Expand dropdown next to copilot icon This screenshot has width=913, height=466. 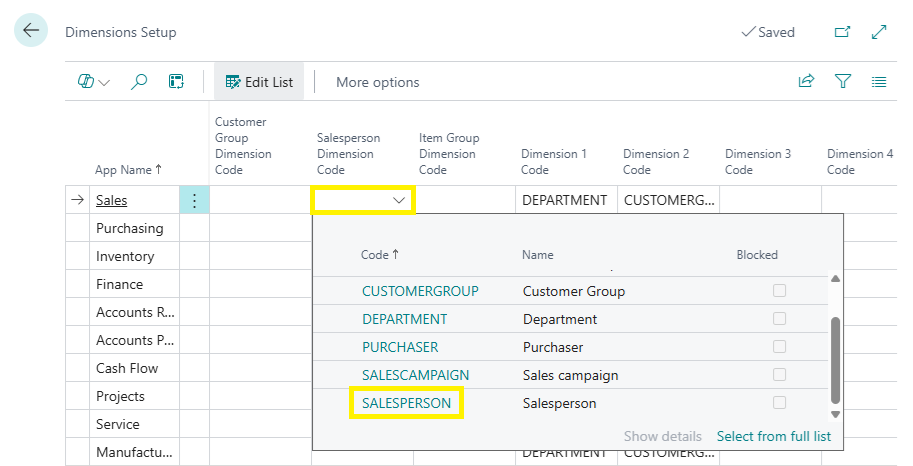(104, 83)
